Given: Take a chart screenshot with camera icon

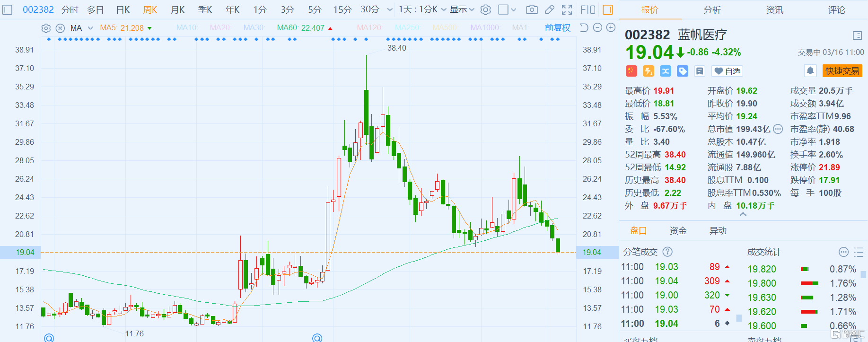Looking at the screenshot, I should (532, 9).
